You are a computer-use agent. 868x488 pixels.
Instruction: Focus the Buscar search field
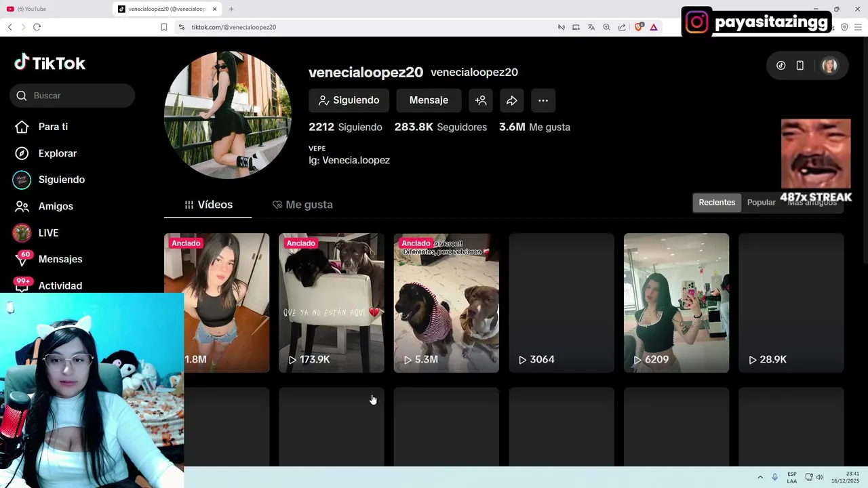click(x=73, y=96)
